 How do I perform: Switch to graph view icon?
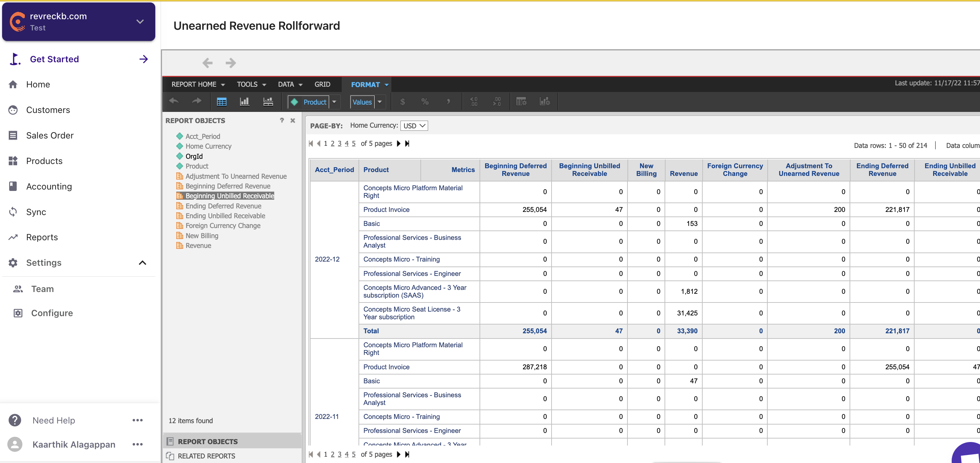pos(244,101)
